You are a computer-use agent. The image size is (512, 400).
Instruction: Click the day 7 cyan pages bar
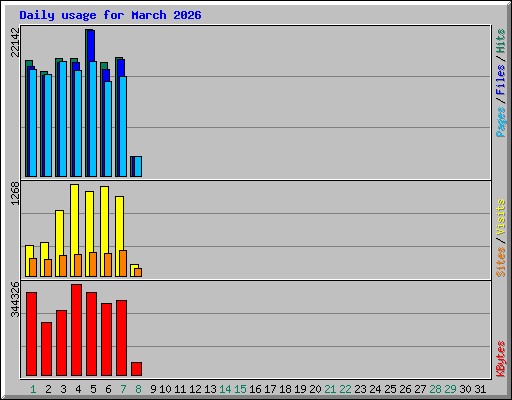tap(123, 127)
